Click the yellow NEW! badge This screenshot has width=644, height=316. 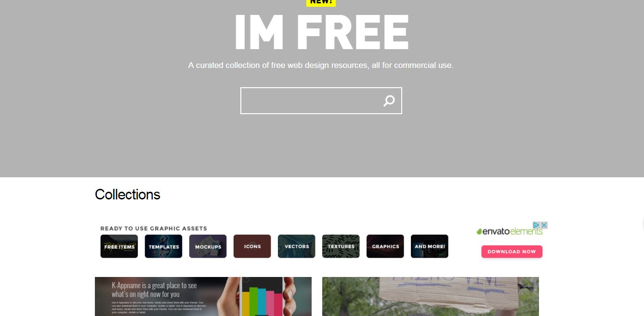coord(321,2)
